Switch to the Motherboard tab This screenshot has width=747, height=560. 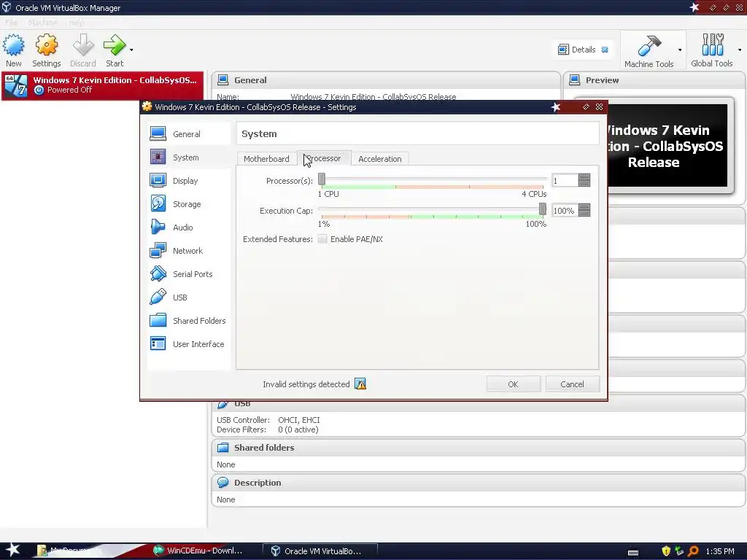266,159
